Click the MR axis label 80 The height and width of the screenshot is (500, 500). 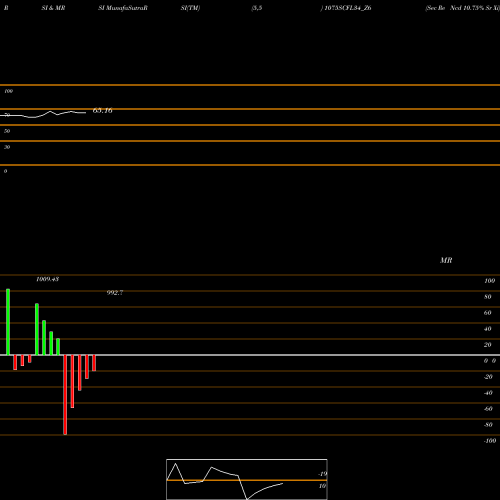(488, 297)
